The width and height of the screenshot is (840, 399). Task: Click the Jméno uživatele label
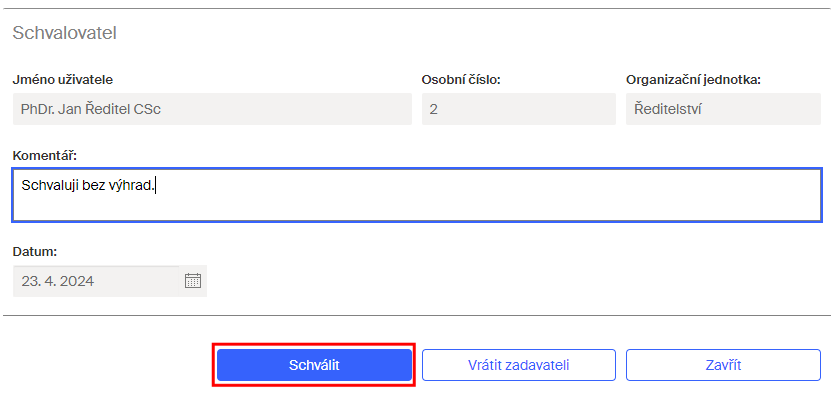63,80
